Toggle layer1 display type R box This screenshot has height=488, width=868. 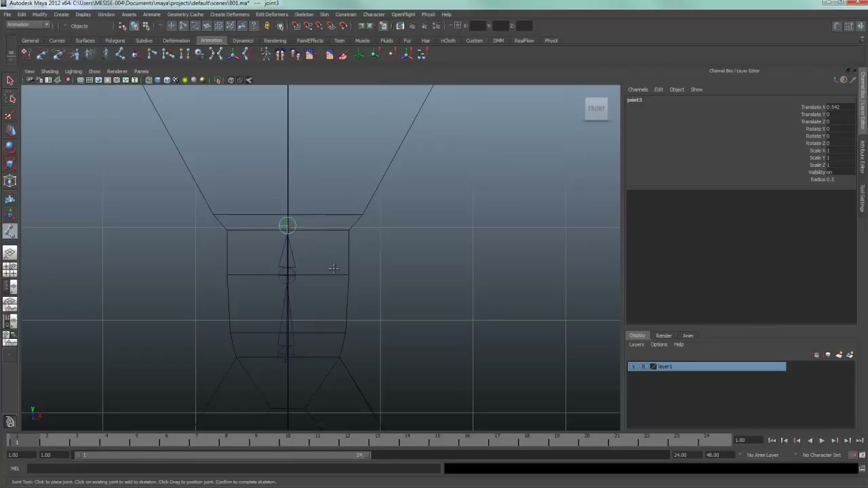[643, 367]
